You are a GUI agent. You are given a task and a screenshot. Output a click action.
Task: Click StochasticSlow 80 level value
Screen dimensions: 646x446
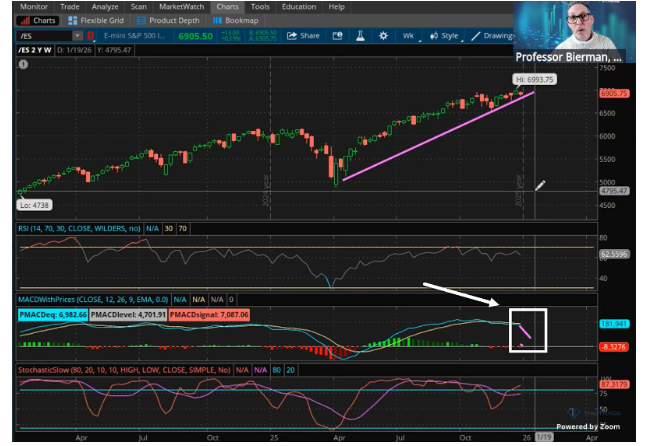pyautogui.click(x=276, y=370)
